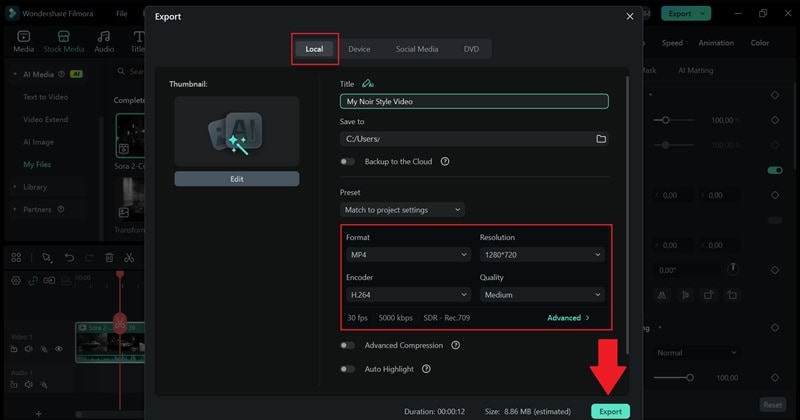
Task: Expand the Library section in sidebar
Action: pos(15,187)
